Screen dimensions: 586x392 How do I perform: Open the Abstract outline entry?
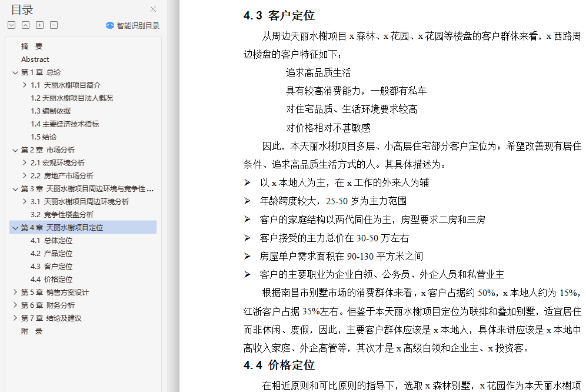[35, 59]
